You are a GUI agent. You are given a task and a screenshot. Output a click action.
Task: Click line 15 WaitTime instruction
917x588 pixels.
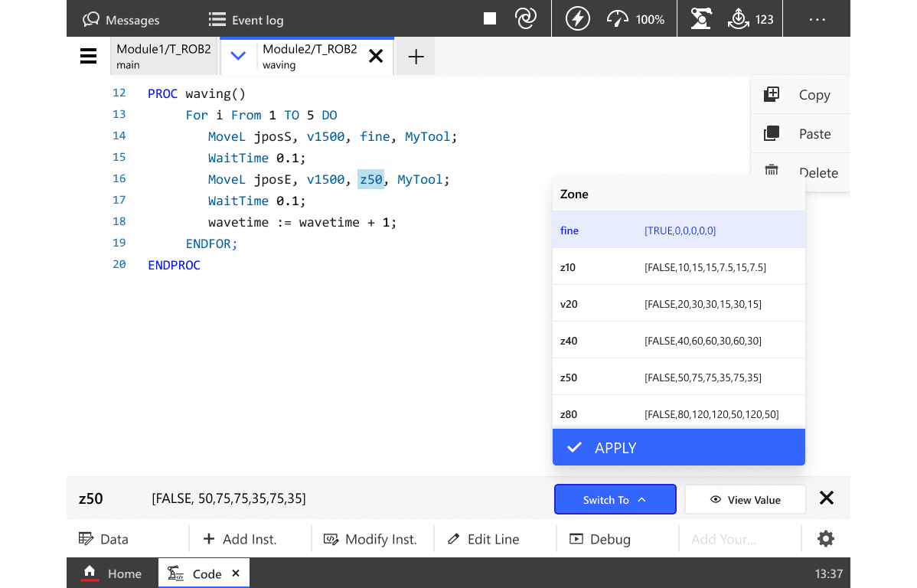tap(256, 158)
